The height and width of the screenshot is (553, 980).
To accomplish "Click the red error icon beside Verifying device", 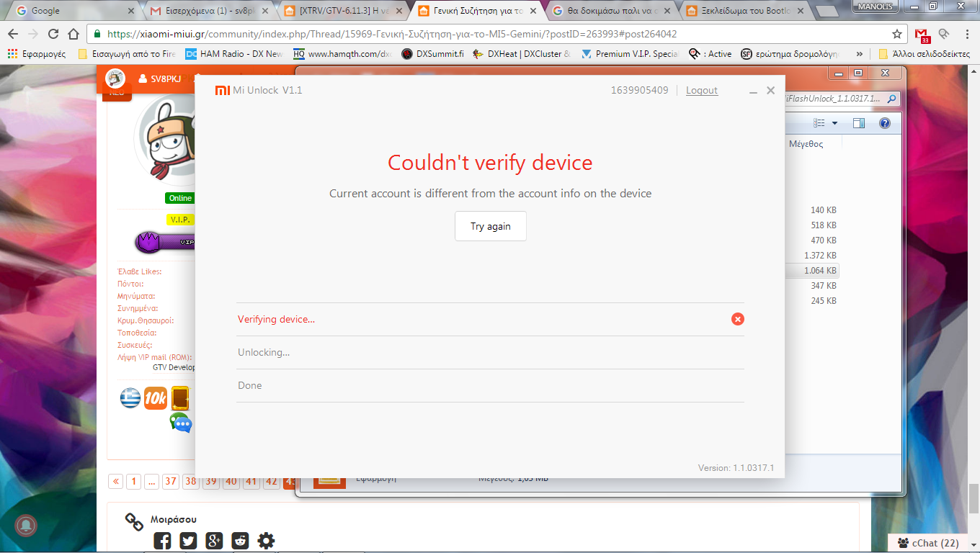I will pyautogui.click(x=738, y=319).
